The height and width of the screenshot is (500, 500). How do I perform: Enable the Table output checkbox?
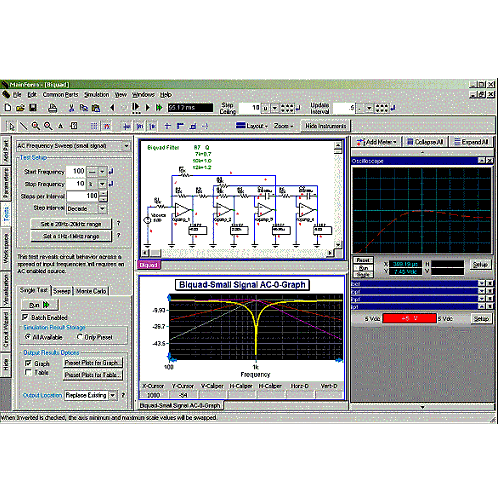(x=28, y=372)
